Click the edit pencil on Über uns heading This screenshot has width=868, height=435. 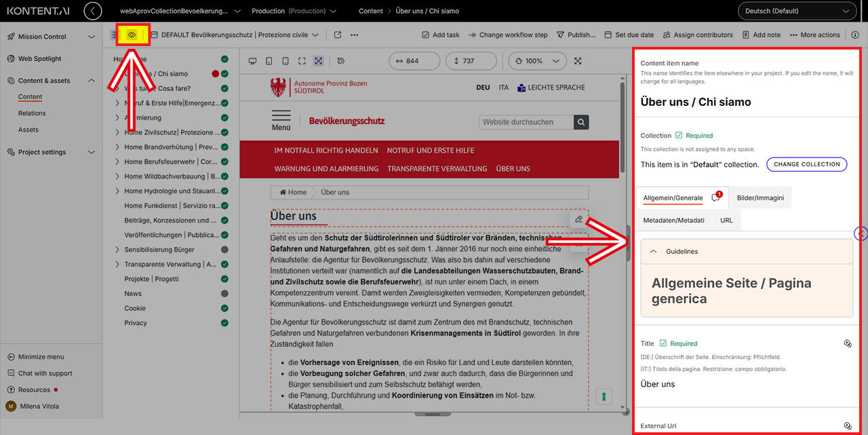(578, 219)
